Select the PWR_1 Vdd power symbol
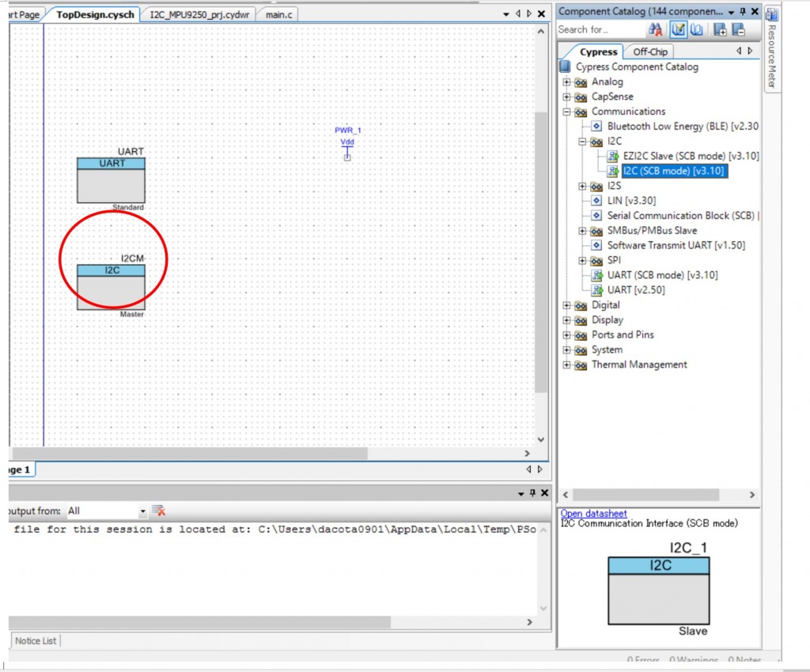810x672 pixels. click(347, 145)
